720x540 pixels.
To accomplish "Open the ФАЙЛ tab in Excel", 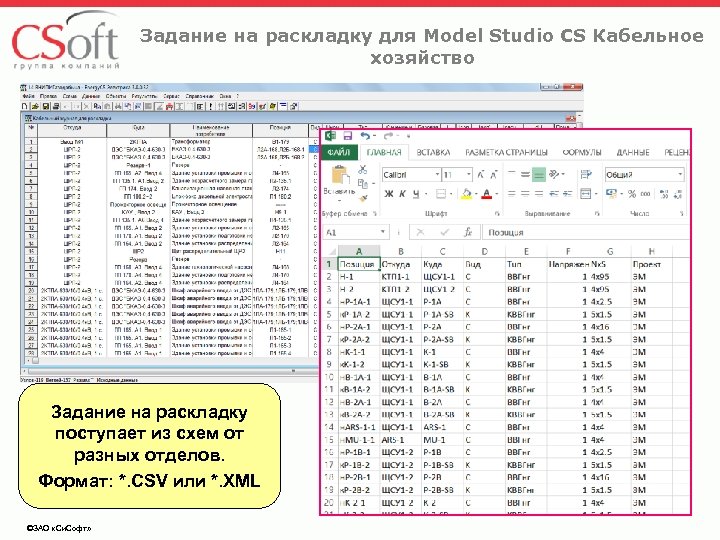I will pos(339,152).
